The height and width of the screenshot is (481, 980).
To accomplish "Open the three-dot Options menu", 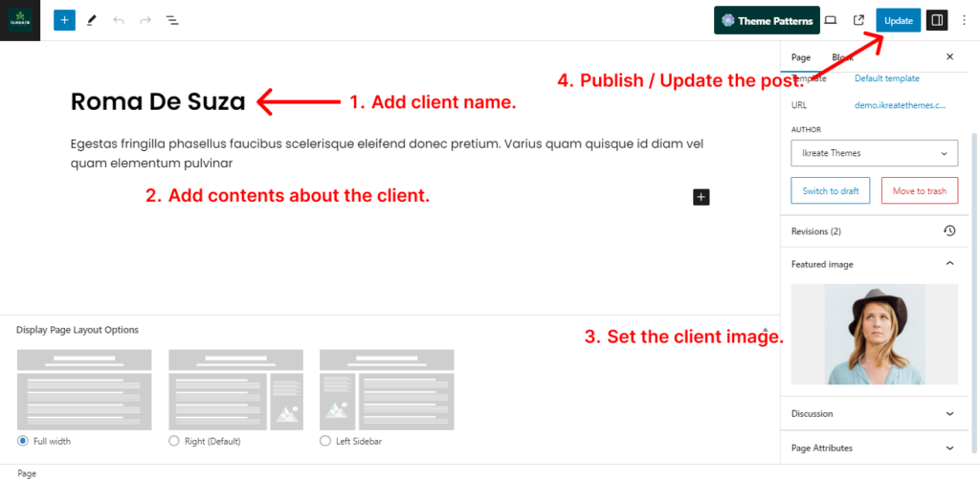I will pyautogui.click(x=964, y=20).
